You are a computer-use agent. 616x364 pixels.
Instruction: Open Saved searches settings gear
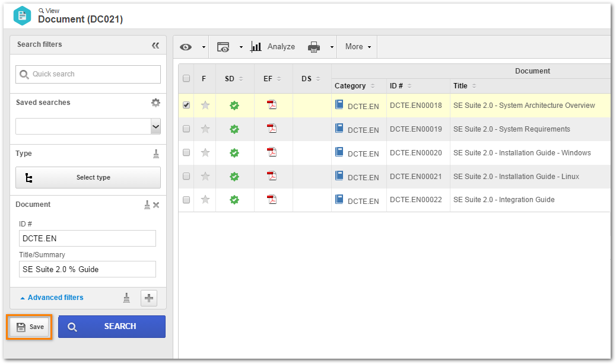point(155,103)
